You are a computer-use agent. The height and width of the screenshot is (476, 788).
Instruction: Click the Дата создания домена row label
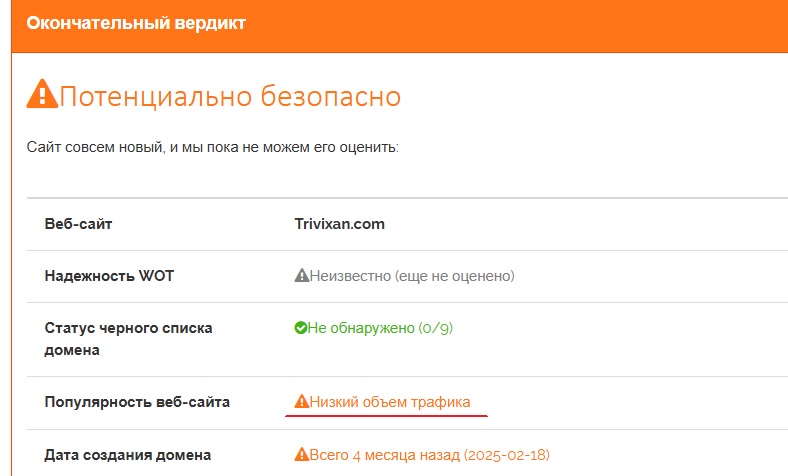[x=128, y=455]
